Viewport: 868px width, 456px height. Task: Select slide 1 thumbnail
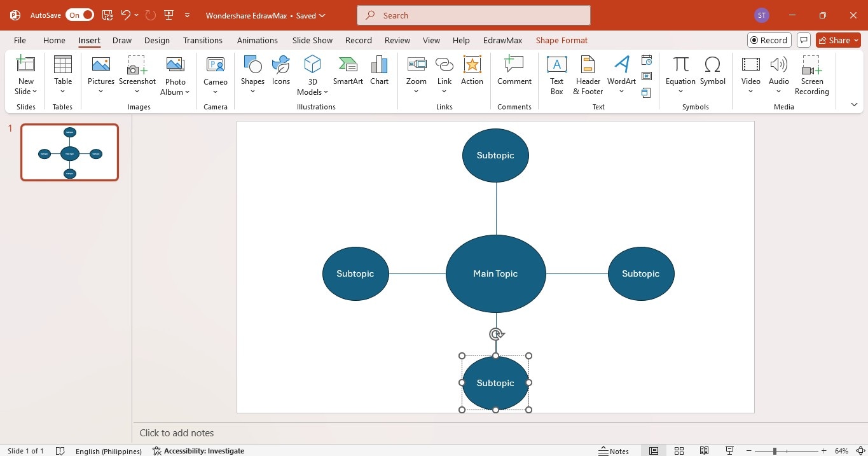coord(70,153)
